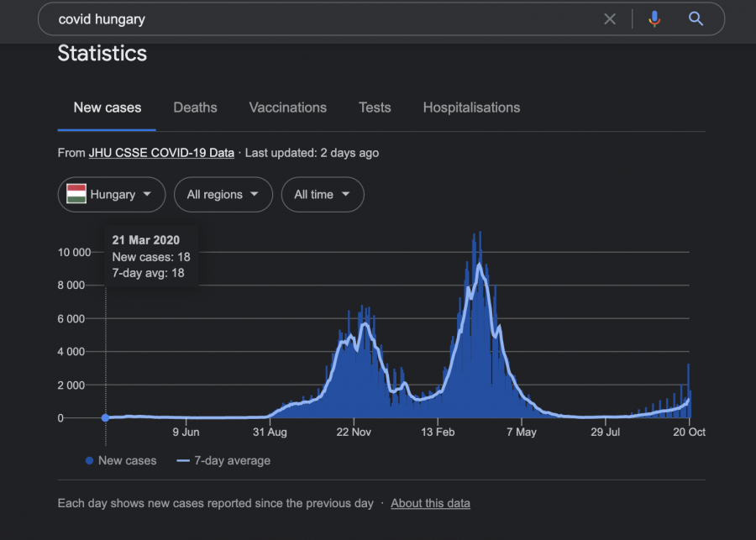Click the 20 Oct spike on the chart
This screenshot has height=540, width=756.
tap(689, 366)
